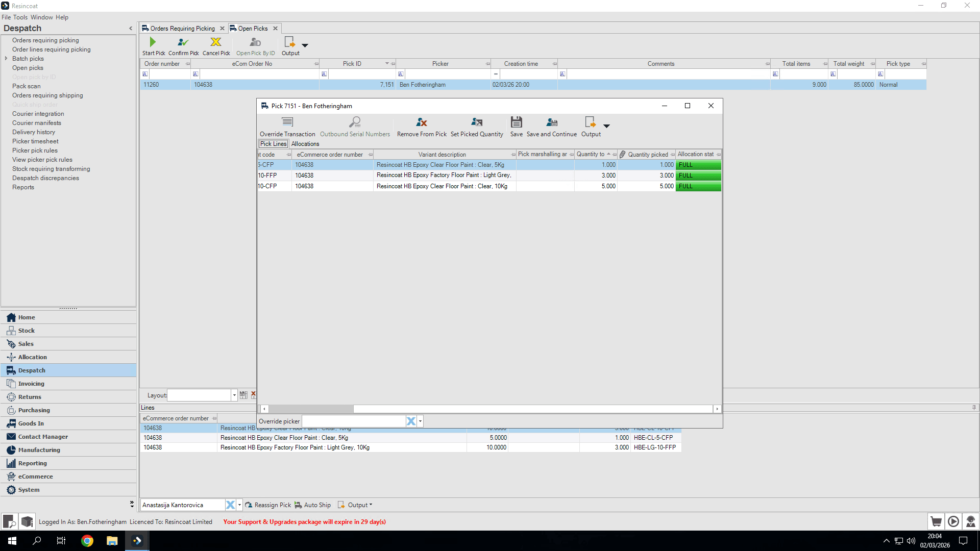
Task: Click the Auto Ship button
Action: (312, 505)
